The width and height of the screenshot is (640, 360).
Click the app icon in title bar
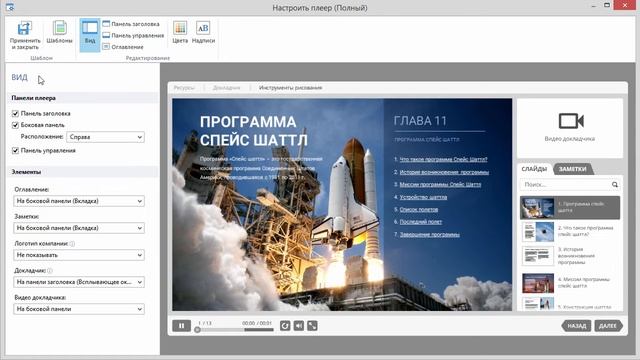(10, 7)
